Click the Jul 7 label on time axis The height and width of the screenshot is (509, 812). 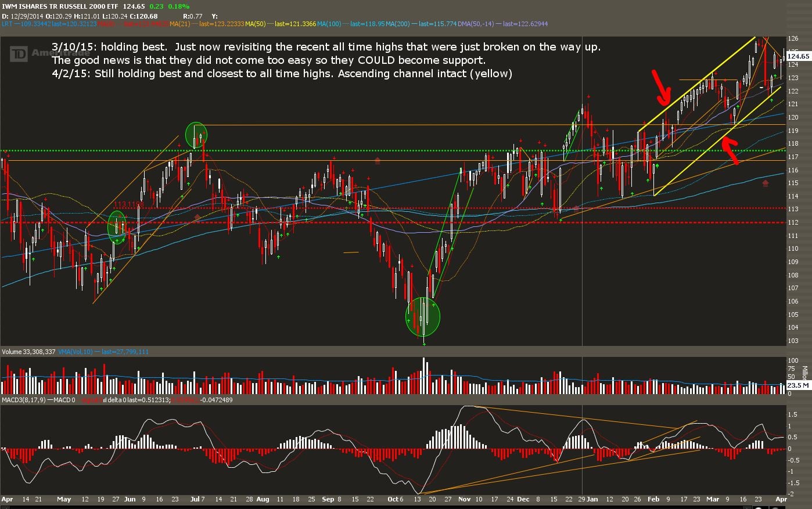198,499
